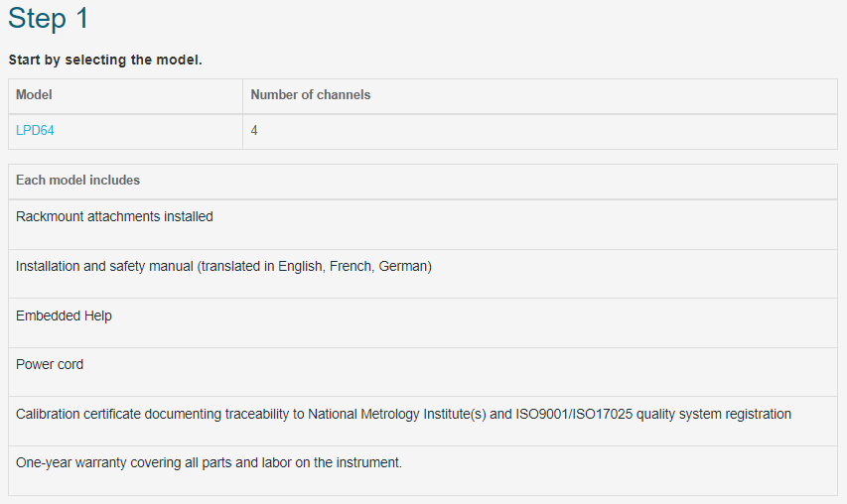
Task: Click the channel count cell showing 4
Action: point(540,131)
